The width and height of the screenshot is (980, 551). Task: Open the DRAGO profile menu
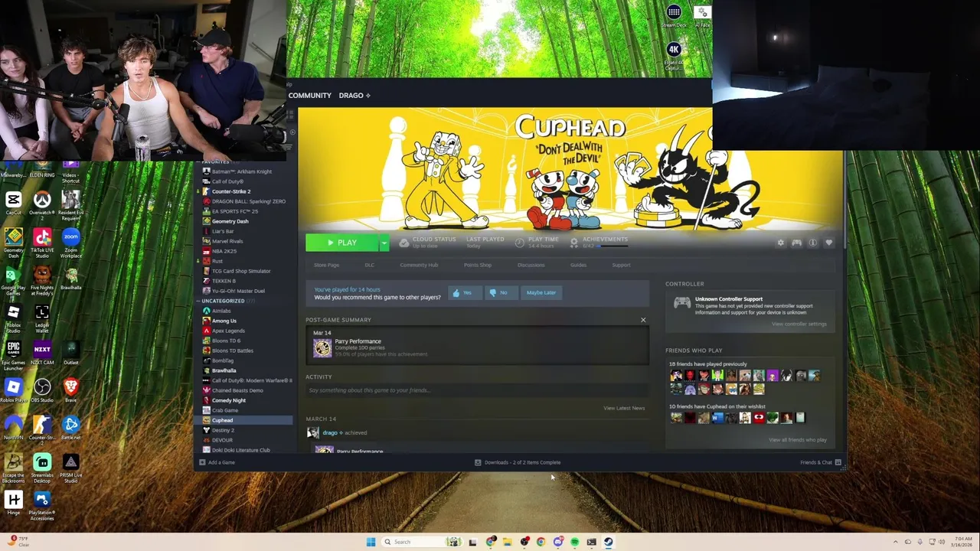[354, 96]
